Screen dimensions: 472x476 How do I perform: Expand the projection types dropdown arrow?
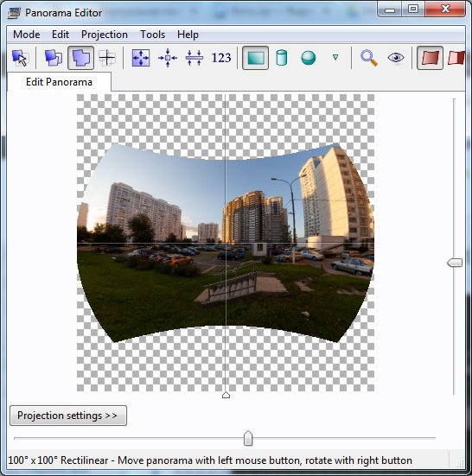[x=335, y=57]
